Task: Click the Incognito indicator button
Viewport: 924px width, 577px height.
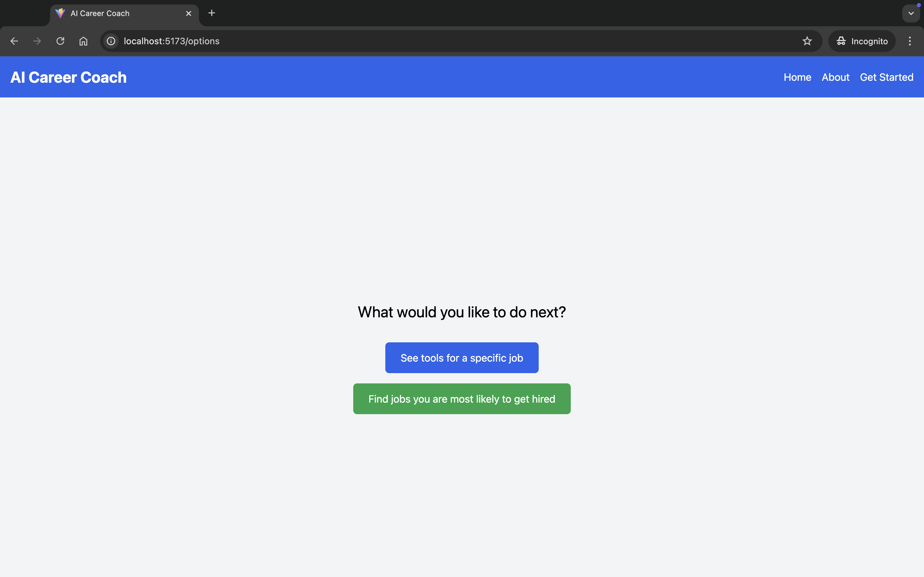Action: point(862,41)
